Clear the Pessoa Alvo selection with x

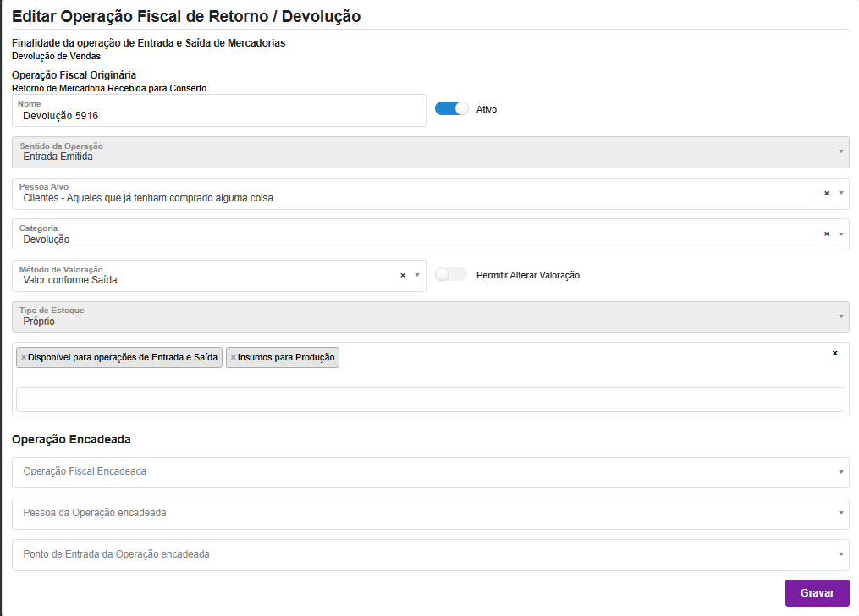(x=826, y=193)
